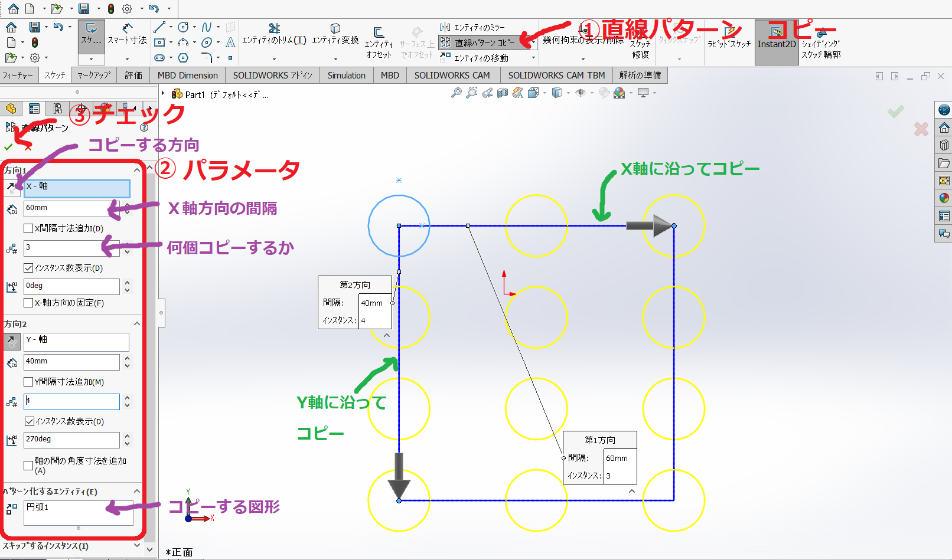Click the green OK checkmark in PropertyManager
This screenshot has width=952, height=560.
click(x=8, y=146)
